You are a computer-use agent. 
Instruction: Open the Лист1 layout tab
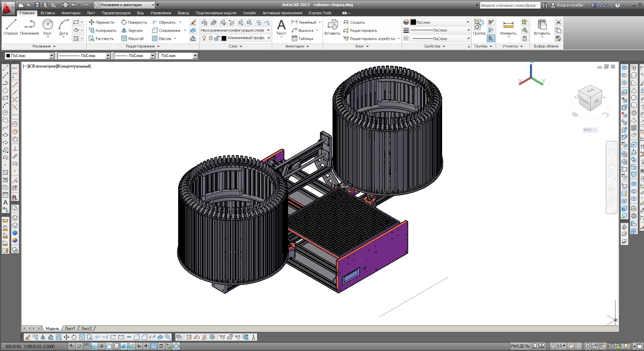click(x=70, y=329)
